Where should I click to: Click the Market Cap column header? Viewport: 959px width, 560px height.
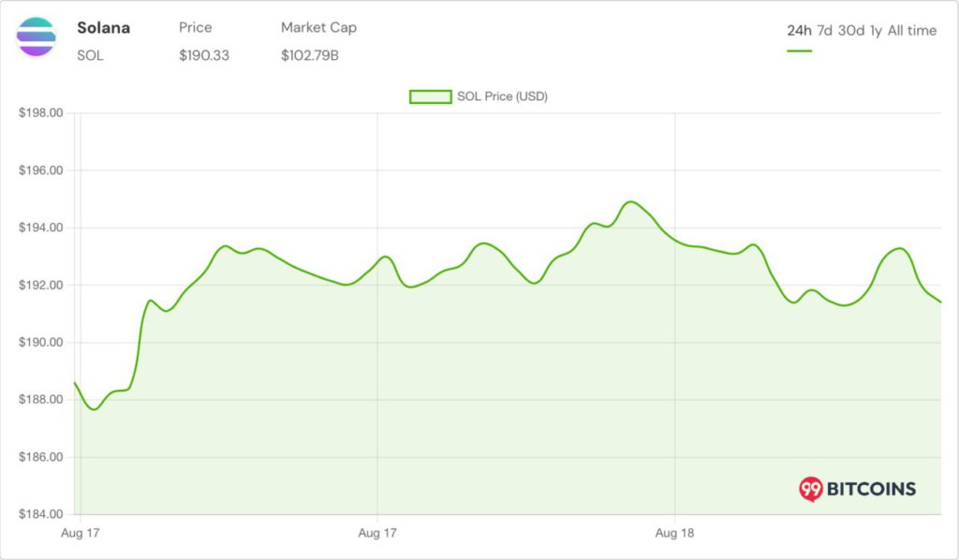[x=318, y=28]
